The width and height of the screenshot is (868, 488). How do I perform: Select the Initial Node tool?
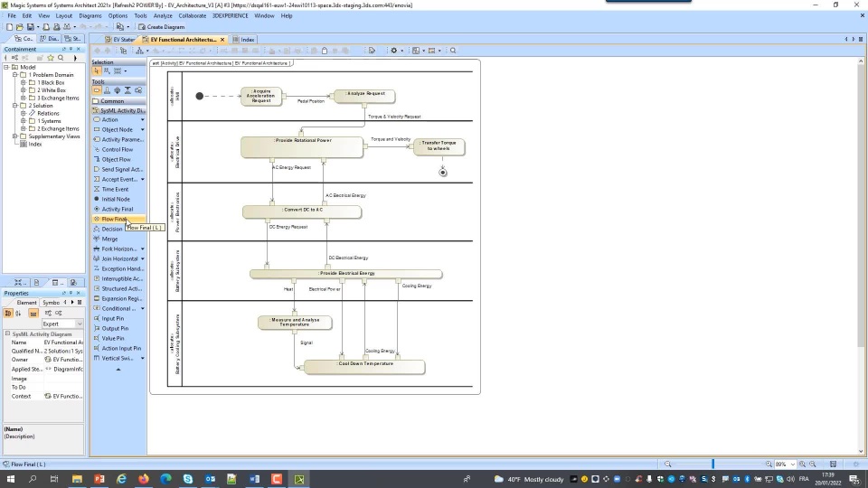coord(115,199)
